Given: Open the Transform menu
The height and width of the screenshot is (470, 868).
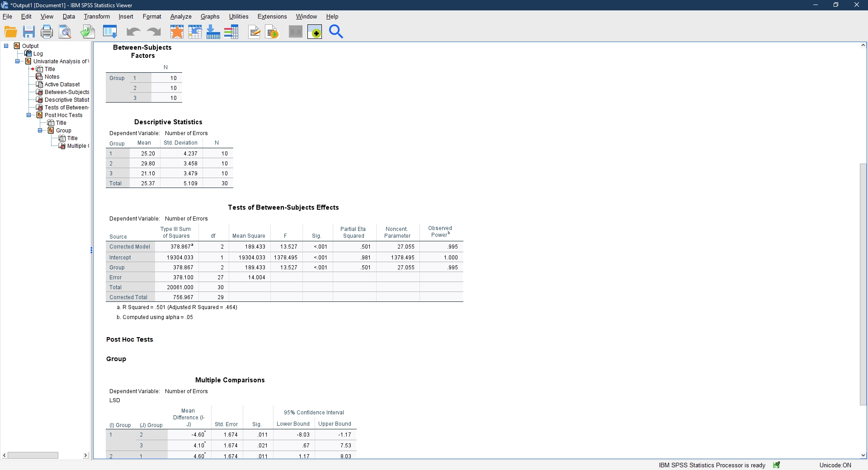Looking at the screenshot, I should pos(97,16).
